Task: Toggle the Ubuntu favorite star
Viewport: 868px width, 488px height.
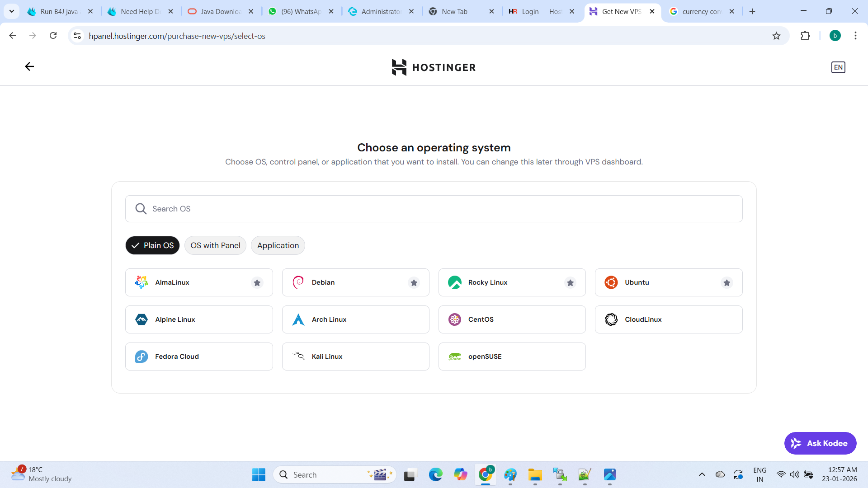Action: (x=726, y=283)
